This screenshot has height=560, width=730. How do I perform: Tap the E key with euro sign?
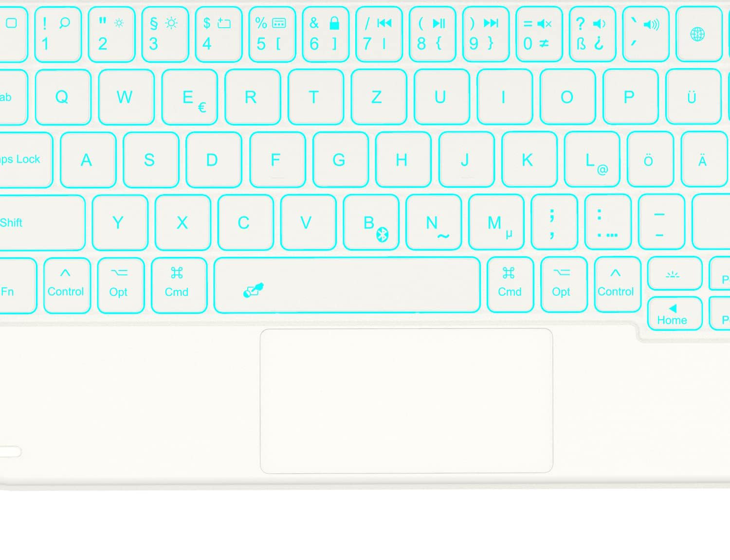point(190,97)
